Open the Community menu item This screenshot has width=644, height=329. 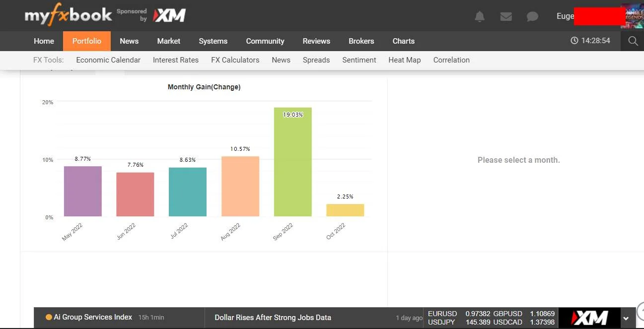coord(265,41)
